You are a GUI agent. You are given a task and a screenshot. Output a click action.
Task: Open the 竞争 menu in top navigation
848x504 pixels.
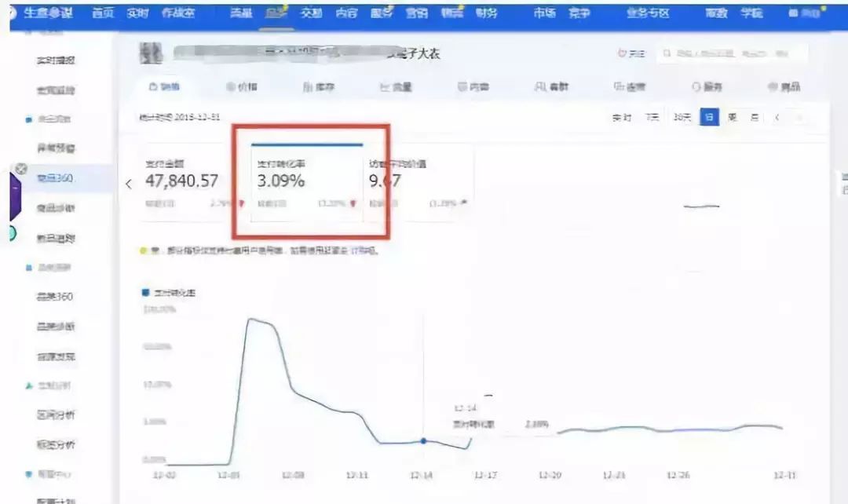pyautogui.click(x=580, y=13)
